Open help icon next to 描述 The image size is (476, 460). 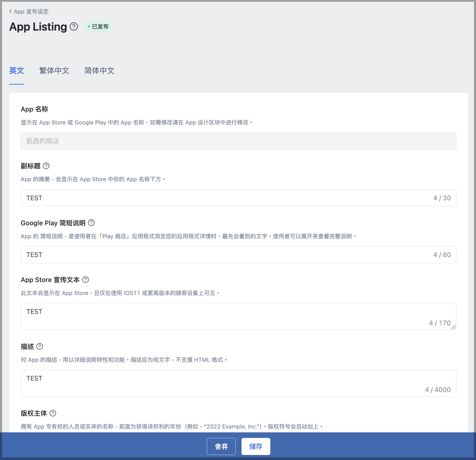[x=40, y=346]
